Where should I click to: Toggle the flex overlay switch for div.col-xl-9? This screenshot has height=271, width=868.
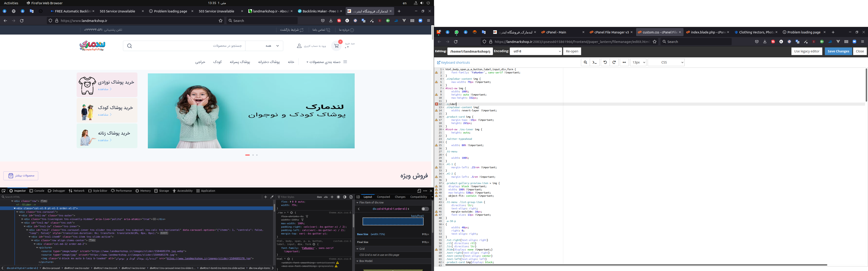click(x=425, y=209)
